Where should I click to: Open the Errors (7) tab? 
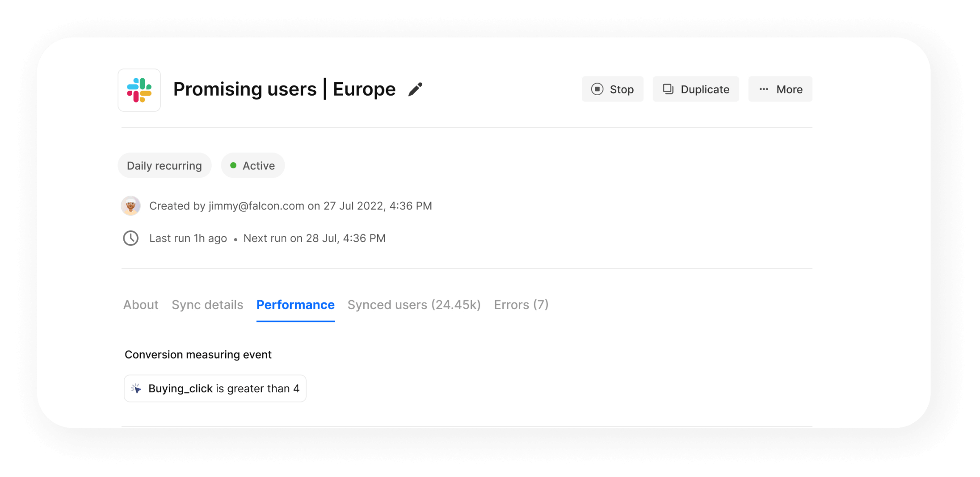[521, 305]
